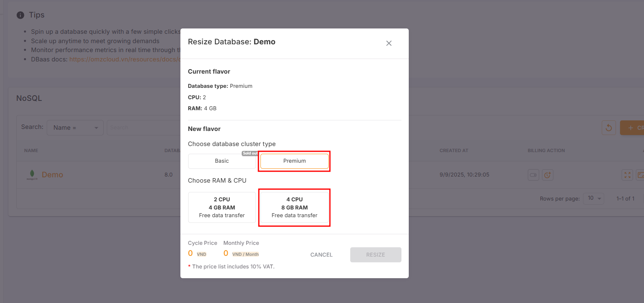Screen dimensions: 644x303
Task: Click the NoSQL section heading
Action: coord(29,98)
